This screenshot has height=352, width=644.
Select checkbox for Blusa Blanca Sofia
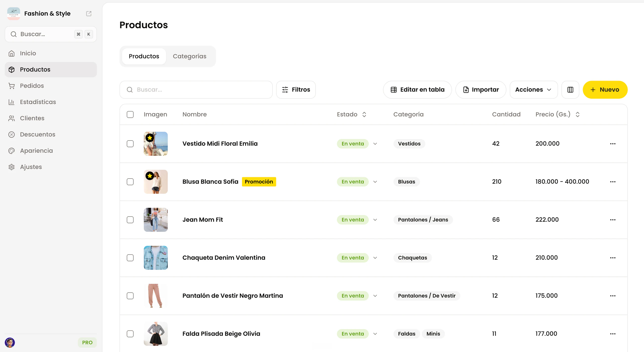[130, 182]
